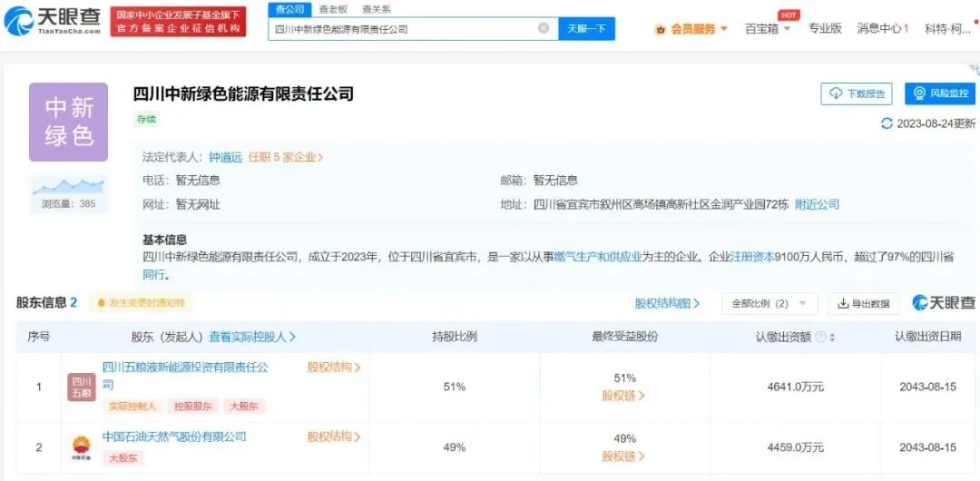Image resolution: width=980 pixels, height=481 pixels.
Task: Click the 4459.0万元 capital value
Action: [795, 447]
